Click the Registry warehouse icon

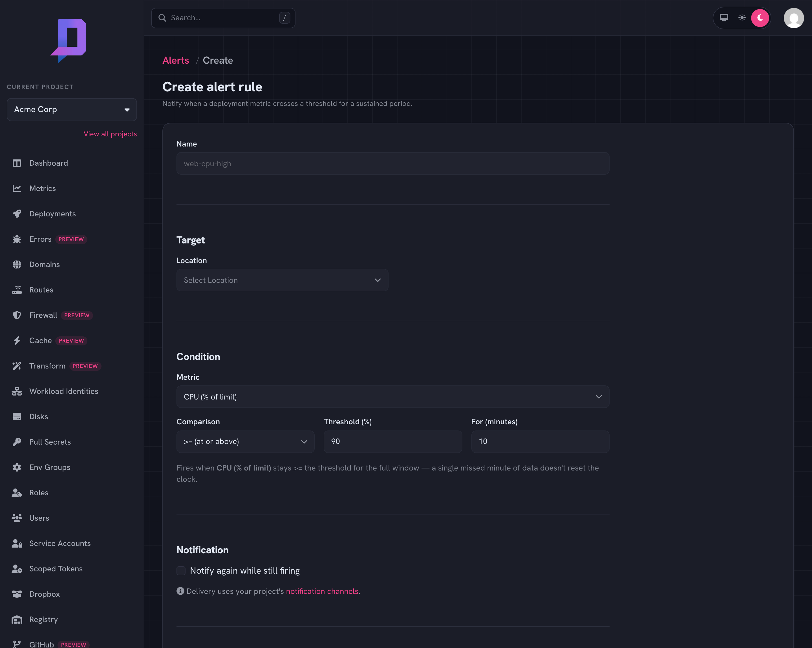pyautogui.click(x=17, y=619)
